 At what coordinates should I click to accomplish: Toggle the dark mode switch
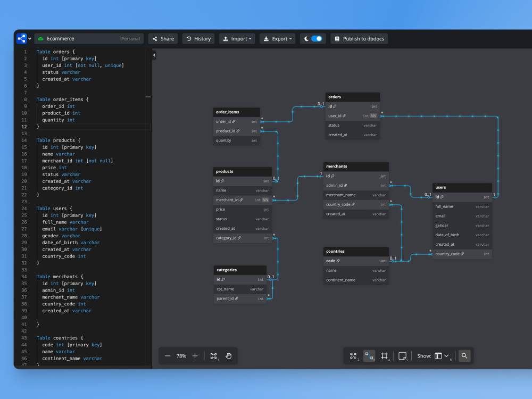(317, 39)
